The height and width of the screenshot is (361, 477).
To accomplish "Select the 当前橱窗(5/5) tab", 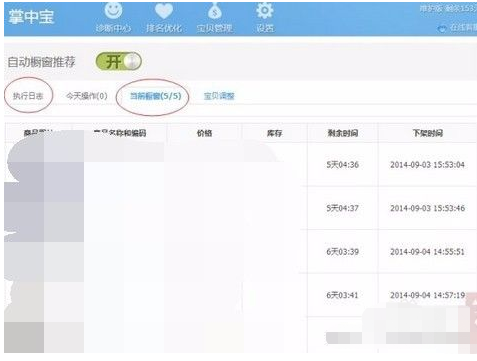I will (155, 96).
